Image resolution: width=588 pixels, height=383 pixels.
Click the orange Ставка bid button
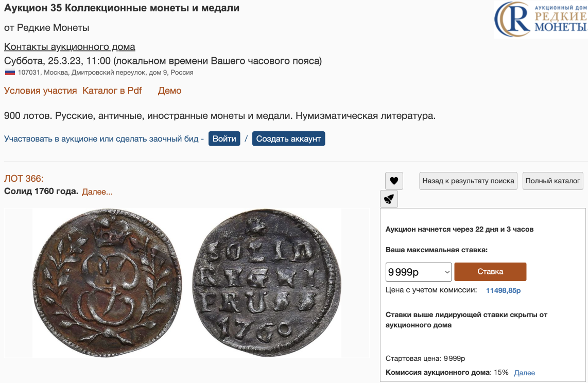click(490, 272)
